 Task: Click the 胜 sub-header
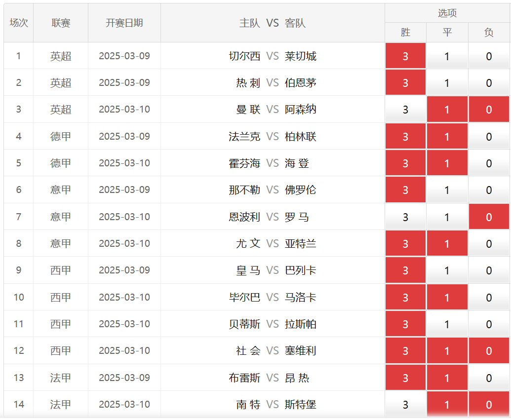pos(405,32)
